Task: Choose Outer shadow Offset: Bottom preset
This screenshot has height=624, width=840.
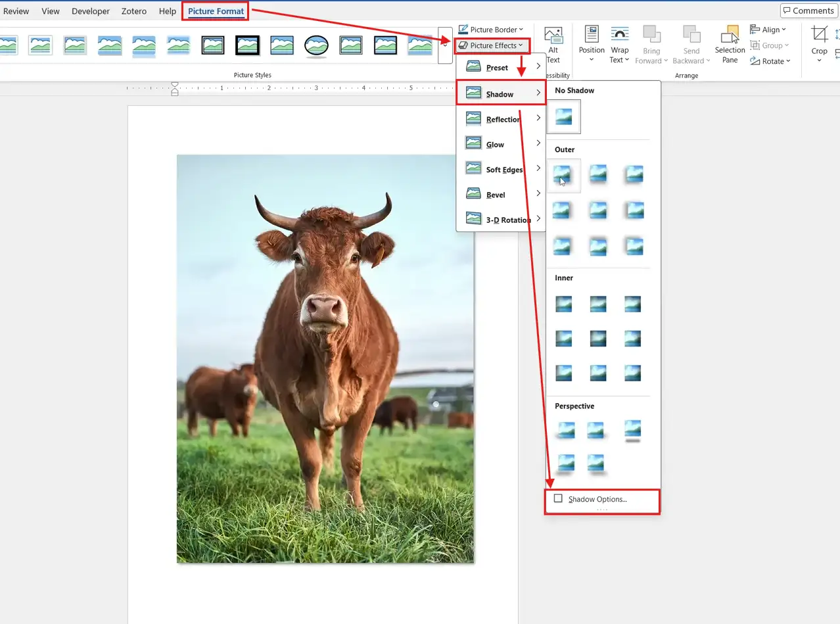Action: 598,176
